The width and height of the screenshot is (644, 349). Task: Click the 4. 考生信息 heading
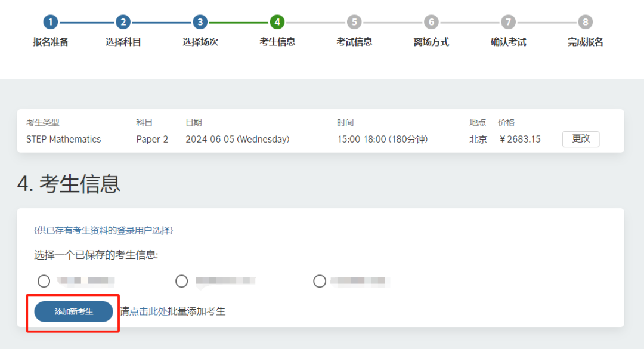[69, 183]
